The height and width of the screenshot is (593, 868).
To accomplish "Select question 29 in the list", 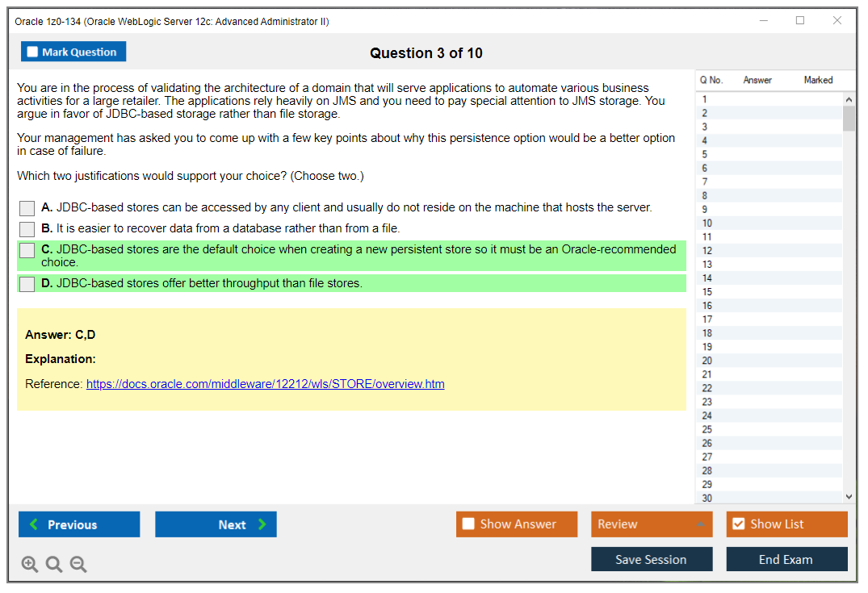I will (769, 485).
